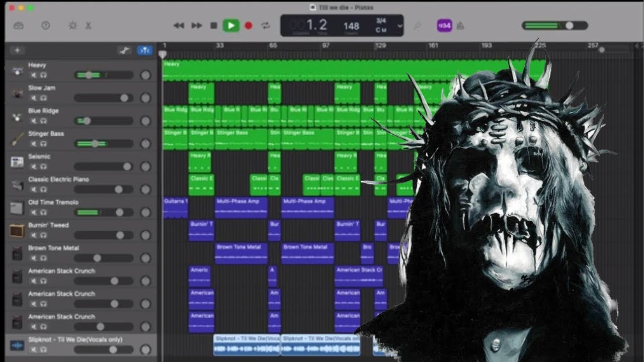This screenshot has height=362, width=644.
Task: Click the playhead marker at bar 1
Action: coord(163,53)
